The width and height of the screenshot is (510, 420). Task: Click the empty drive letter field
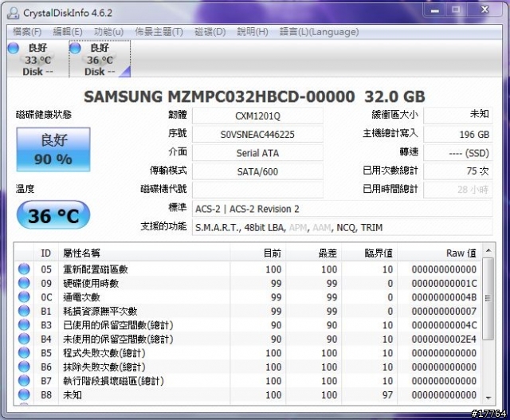pyautogui.click(x=257, y=190)
